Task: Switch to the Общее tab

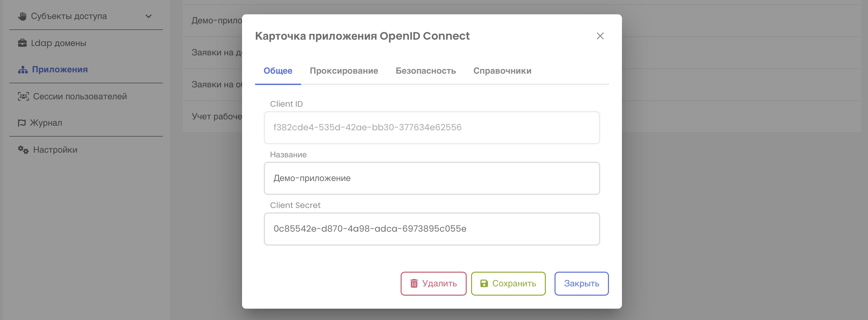Action: [x=278, y=71]
